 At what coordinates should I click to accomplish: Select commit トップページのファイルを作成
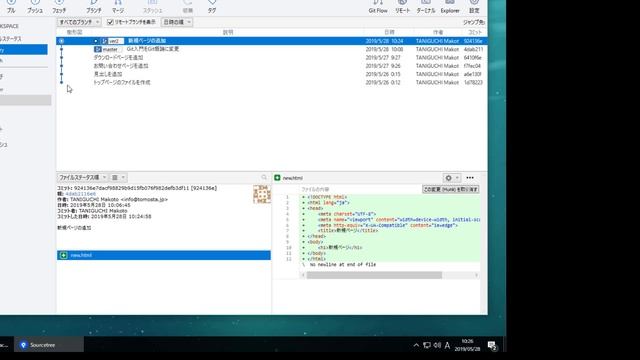[x=271, y=82]
